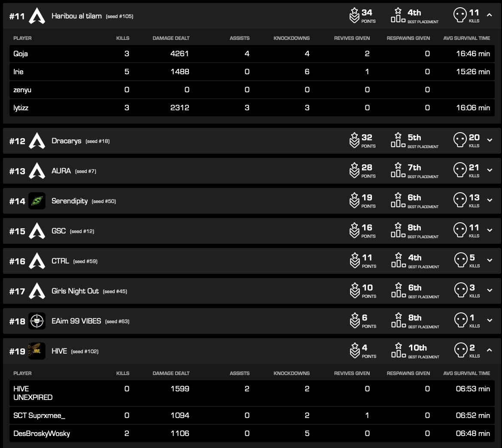
Task: Select the AURA team name
Action: 61,171
